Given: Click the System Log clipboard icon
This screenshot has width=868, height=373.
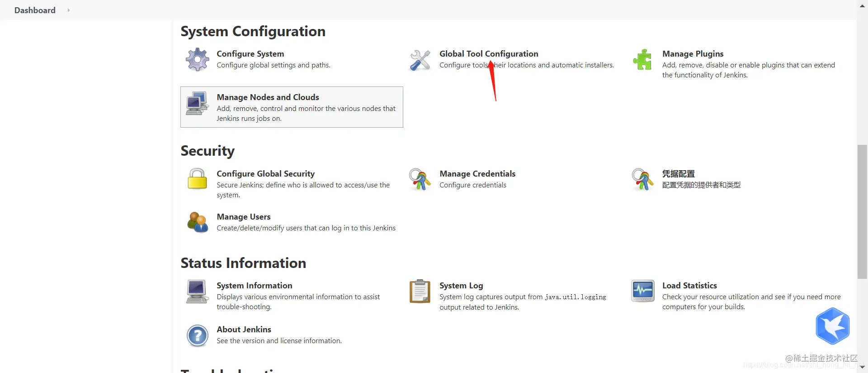Looking at the screenshot, I should pos(420,291).
